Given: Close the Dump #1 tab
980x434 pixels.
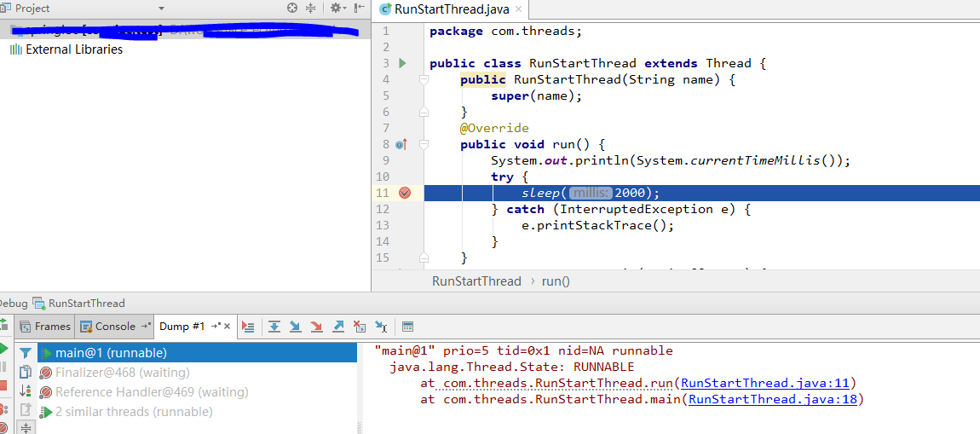Looking at the screenshot, I should pos(228,327).
